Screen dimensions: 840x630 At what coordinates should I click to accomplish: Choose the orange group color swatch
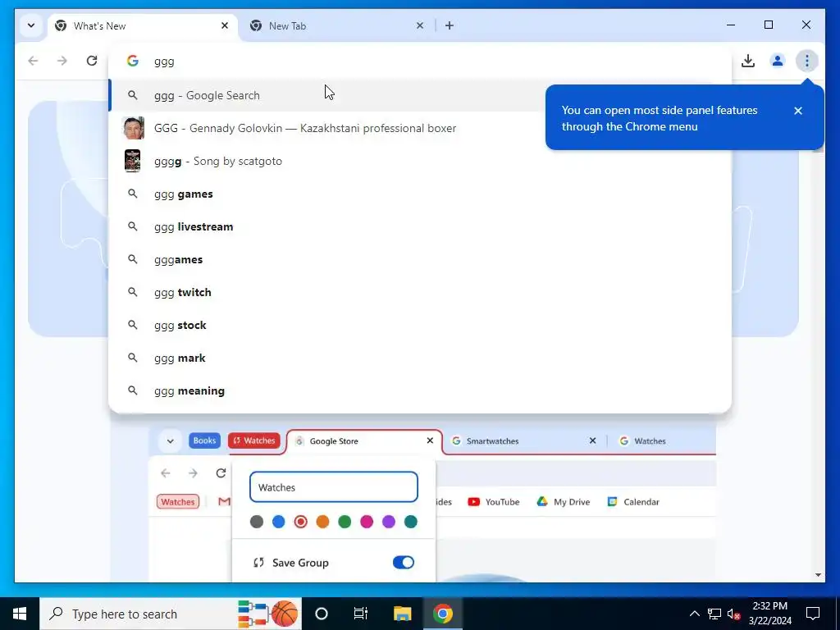(x=322, y=521)
